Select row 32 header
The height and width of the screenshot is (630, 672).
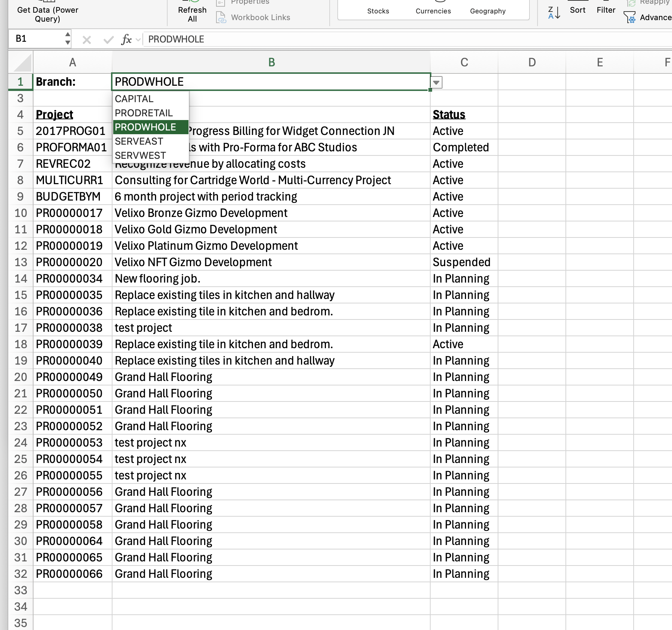(x=20, y=574)
